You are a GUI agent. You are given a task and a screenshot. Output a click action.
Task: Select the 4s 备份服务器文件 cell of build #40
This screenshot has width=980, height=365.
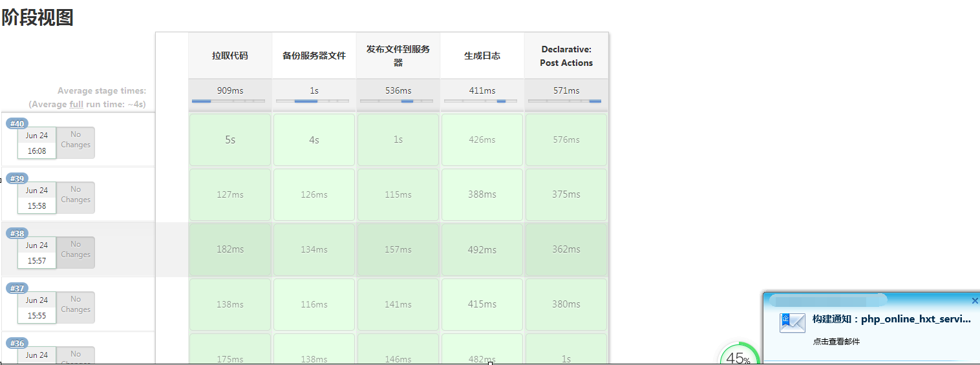tap(314, 140)
